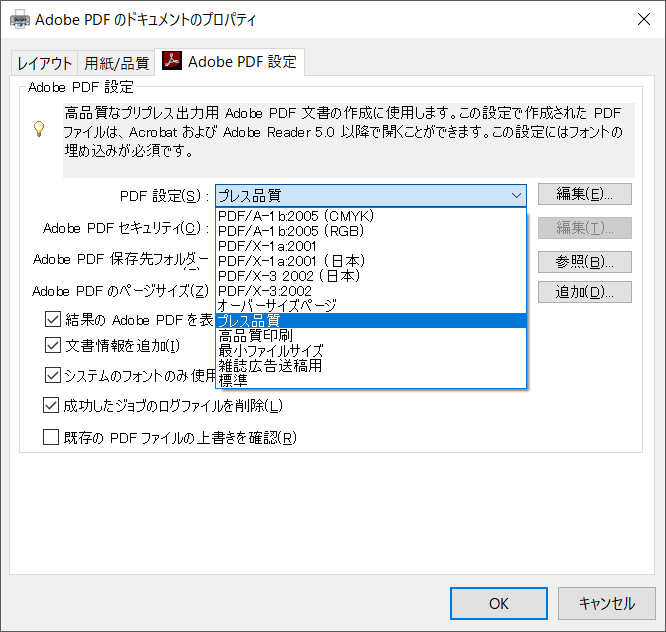Collapse the PDF 設定 dropdown arrow

[516, 196]
